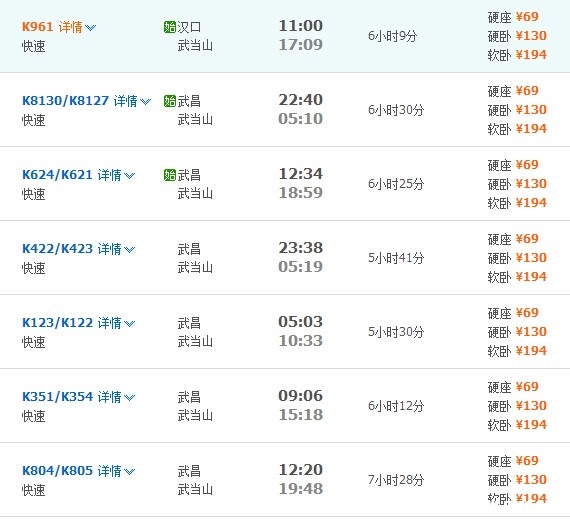Open the K123/K122 train link
The height and width of the screenshot is (519, 570).
57,323
